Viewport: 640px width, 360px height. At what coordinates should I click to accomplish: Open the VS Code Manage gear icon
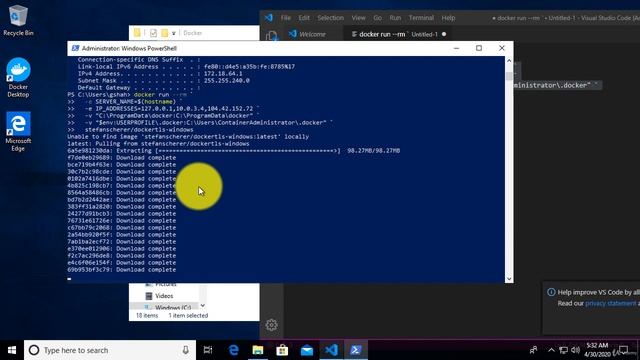(x=271, y=325)
